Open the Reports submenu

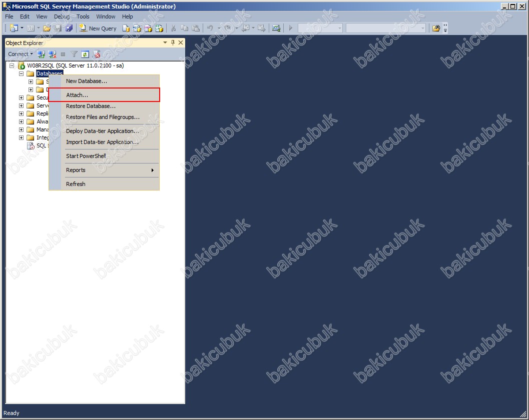tap(104, 170)
